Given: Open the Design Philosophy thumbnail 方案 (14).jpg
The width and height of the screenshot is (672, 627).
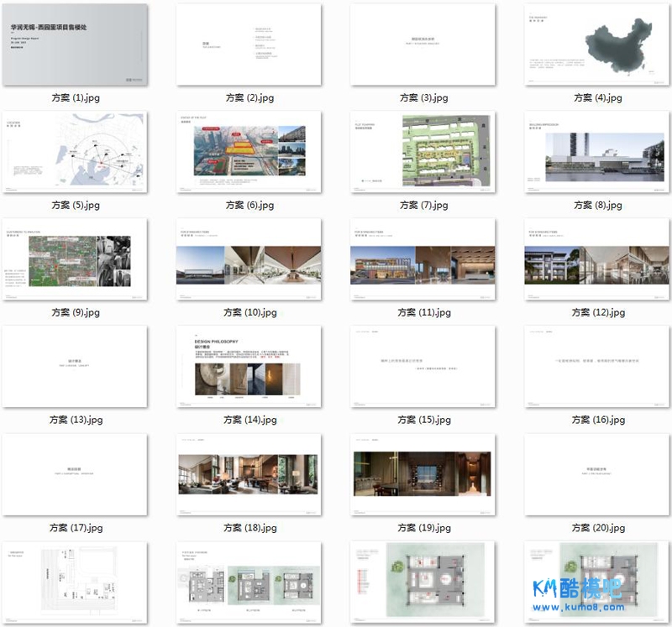Looking at the screenshot, I should 249,367.
